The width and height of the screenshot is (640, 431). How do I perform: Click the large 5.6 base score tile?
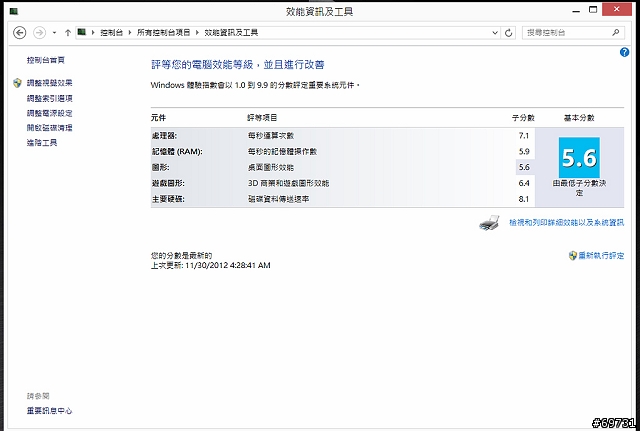(579, 158)
